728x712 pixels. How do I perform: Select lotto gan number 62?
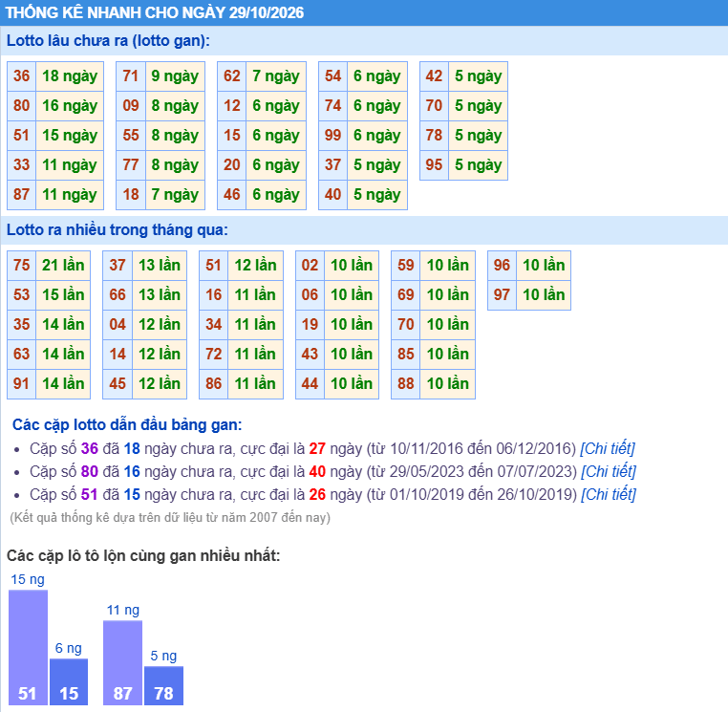232,76
